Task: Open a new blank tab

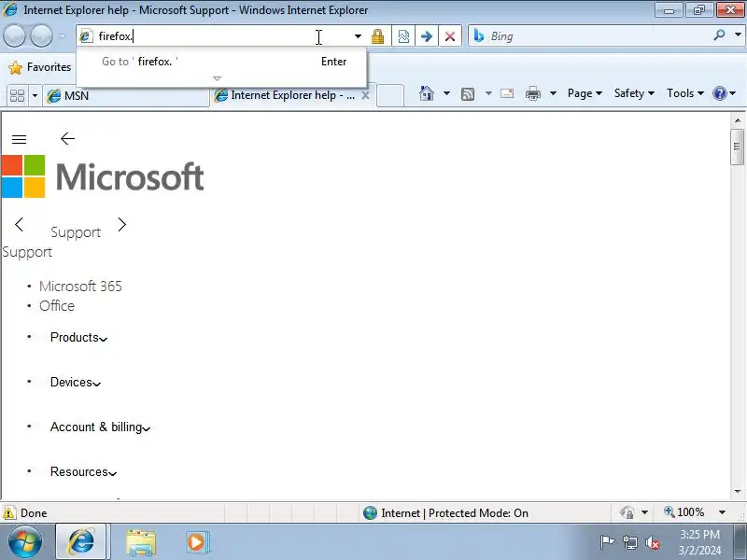Action: 390,96
